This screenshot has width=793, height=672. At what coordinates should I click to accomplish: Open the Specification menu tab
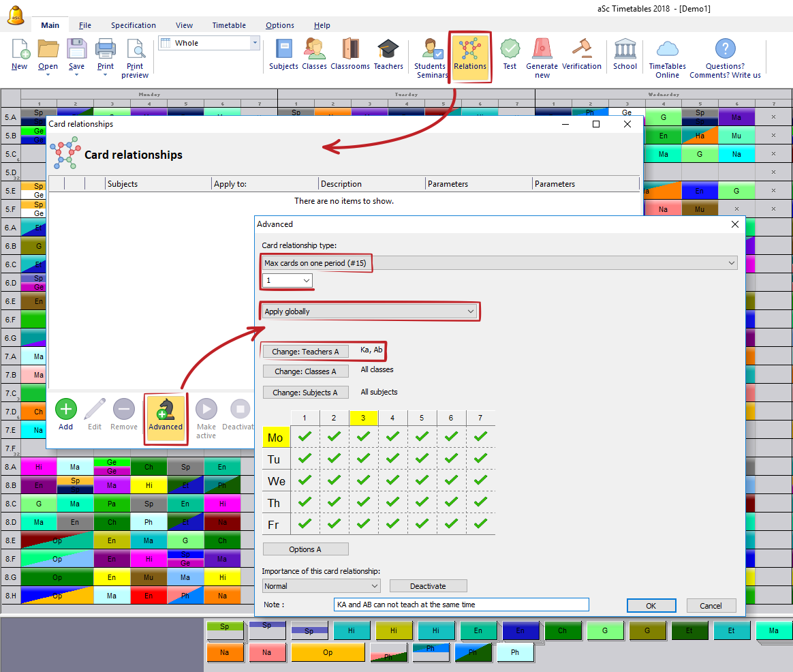(x=134, y=25)
